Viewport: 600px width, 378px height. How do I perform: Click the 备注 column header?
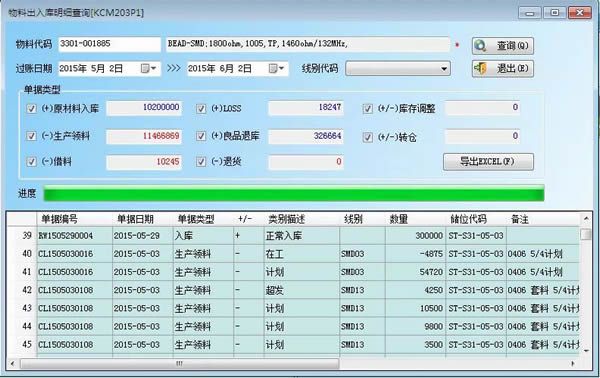click(543, 219)
